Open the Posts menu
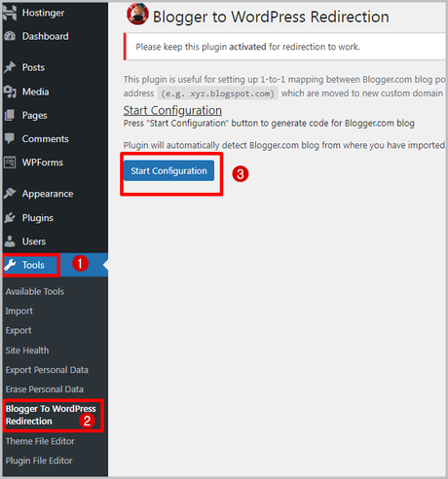 [x=33, y=67]
